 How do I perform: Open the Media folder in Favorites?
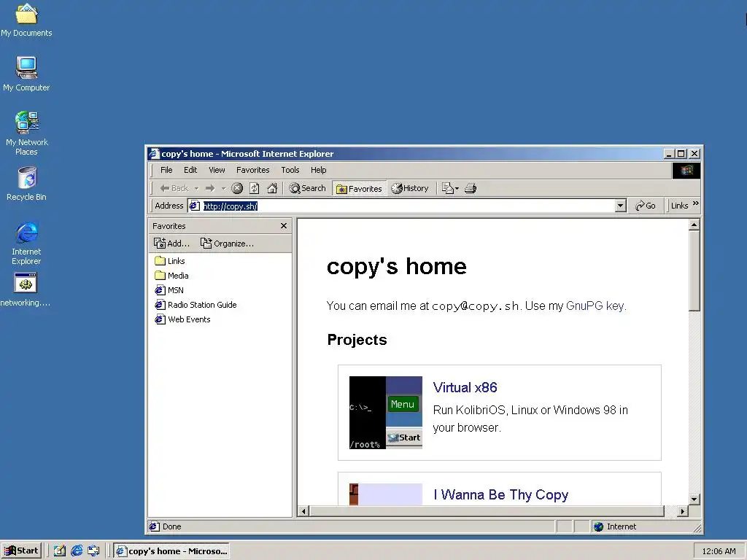pyautogui.click(x=172, y=276)
